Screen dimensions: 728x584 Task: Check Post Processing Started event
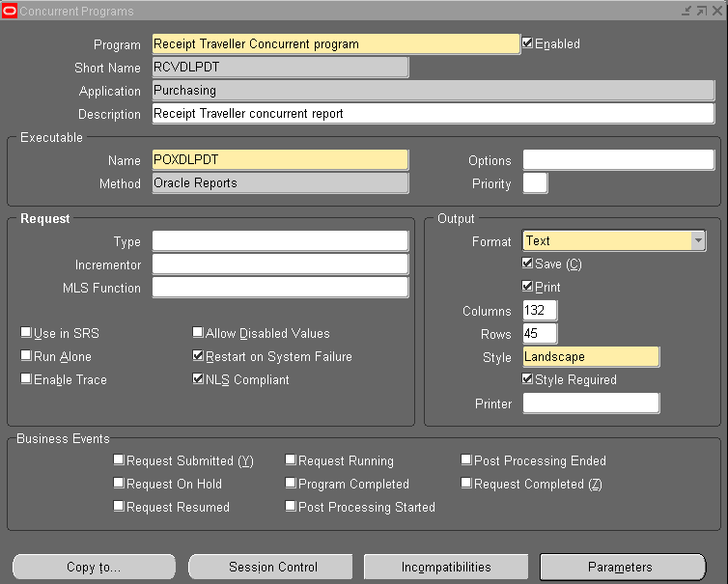pos(291,506)
